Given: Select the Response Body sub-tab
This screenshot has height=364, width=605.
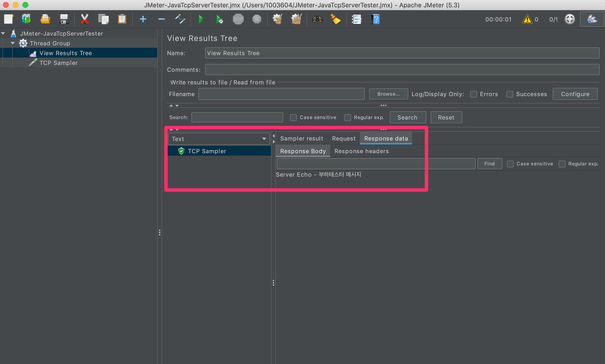Looking at the screenshot, I should click(x=303, y=151).
